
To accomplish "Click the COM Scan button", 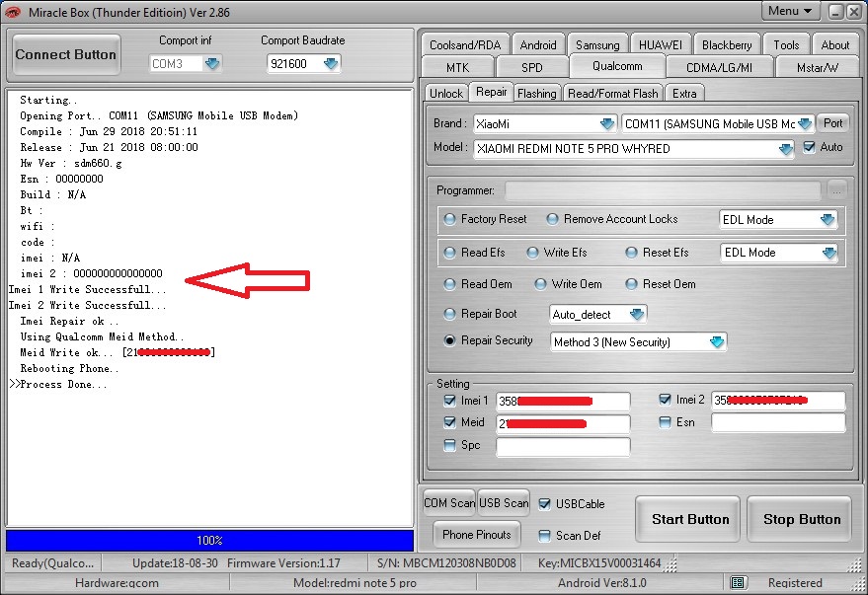I will 449,502.
